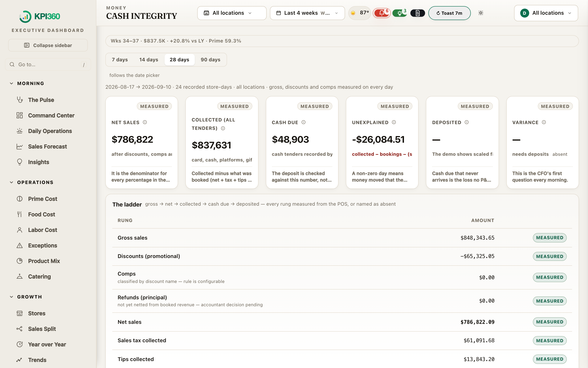Image resolution: width=588 pixels, height=368 pixels.
Task: Click the Gross sales ladder row
Action: (342, 238)
